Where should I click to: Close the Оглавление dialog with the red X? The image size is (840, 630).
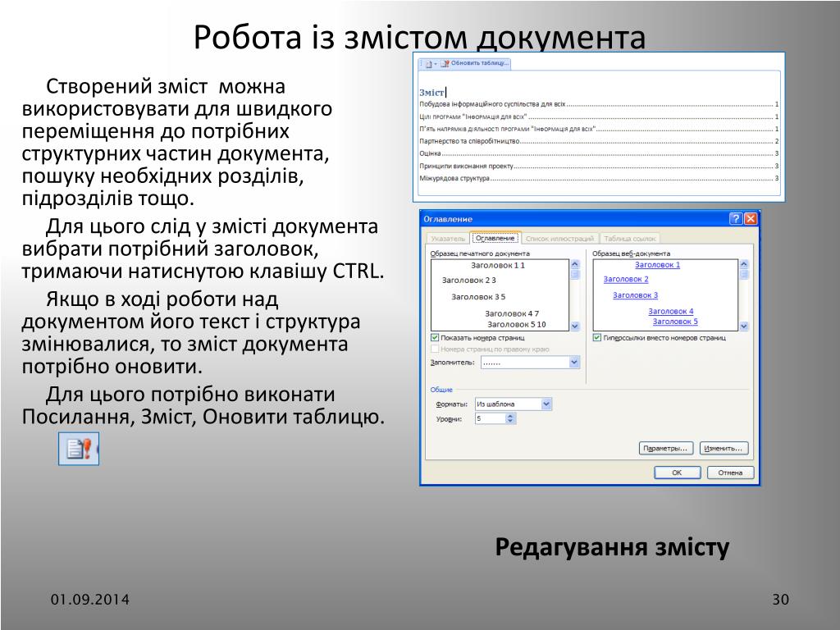[751, 218]
